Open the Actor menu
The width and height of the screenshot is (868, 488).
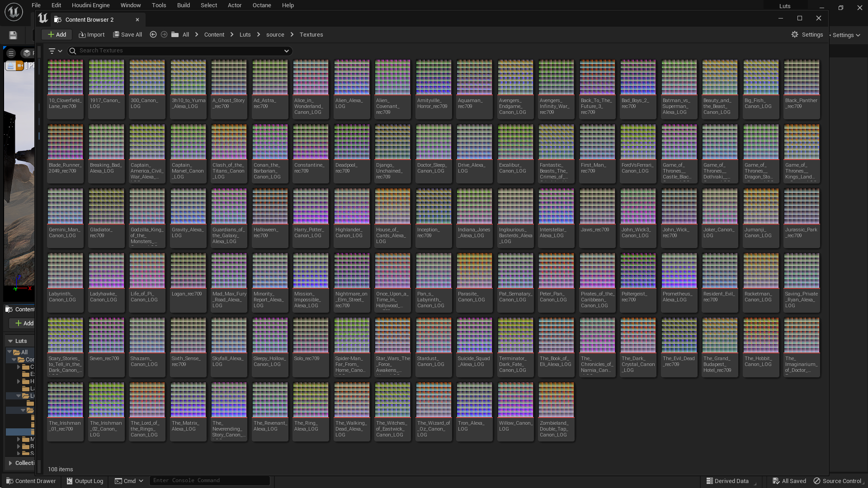(235, 5)
